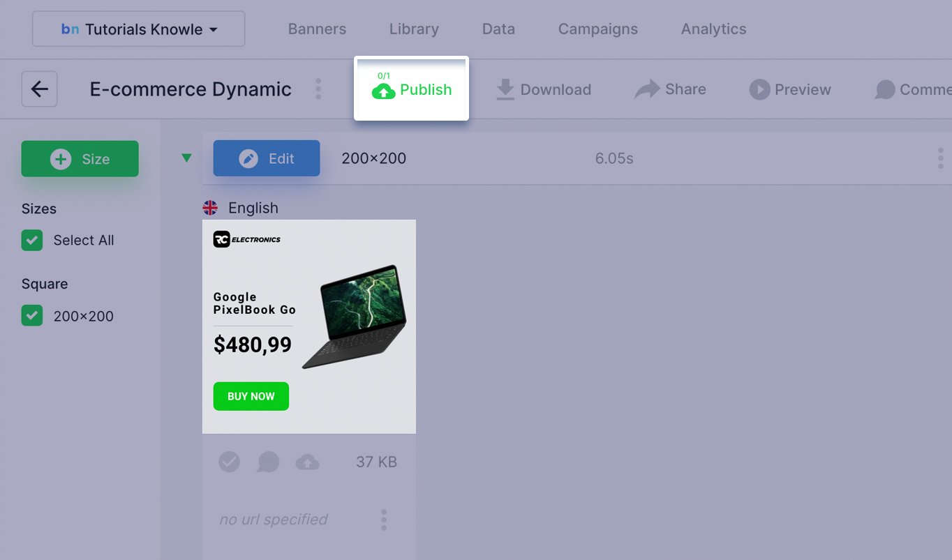Uncheck the 200×200 size checkbox

coord(32,316)
